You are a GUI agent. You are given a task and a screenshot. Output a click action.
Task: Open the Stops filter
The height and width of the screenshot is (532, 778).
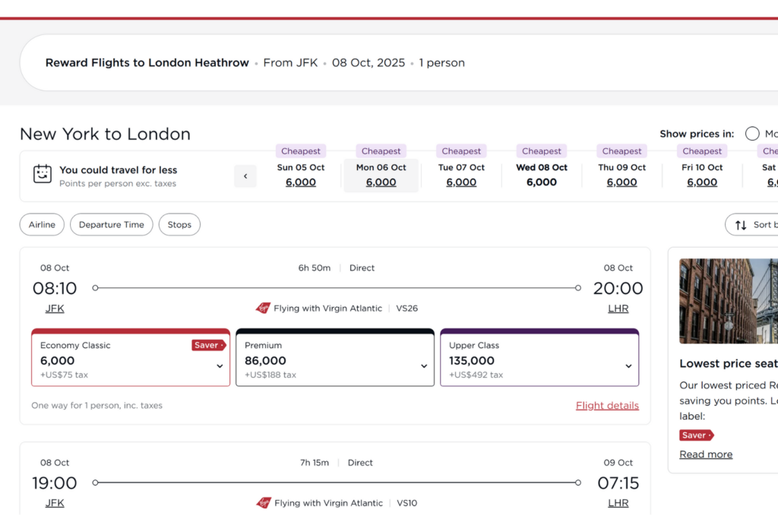click(x=179, y=224)
